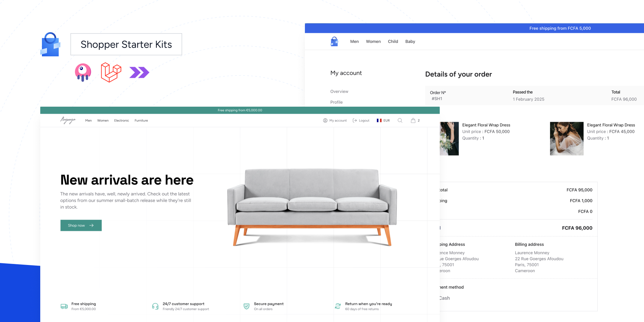Click the free shipping truck icon

[64, 306]
